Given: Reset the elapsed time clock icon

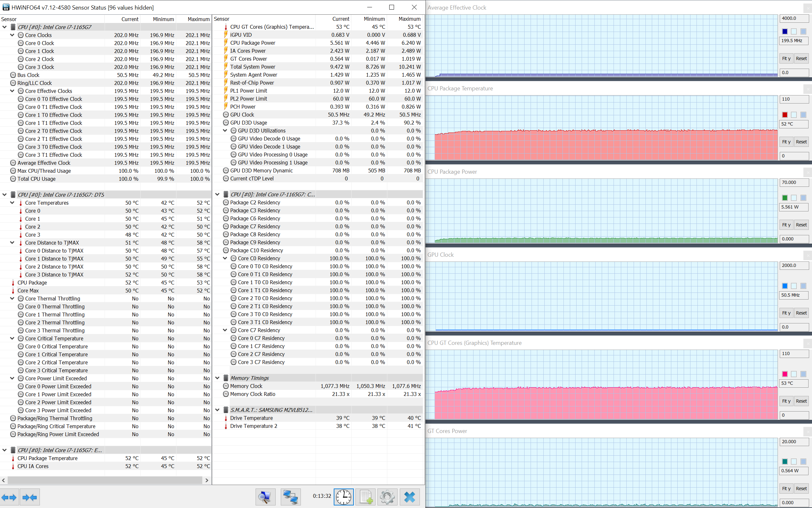Looking at the screenshot, I should [x=343, y=497].
